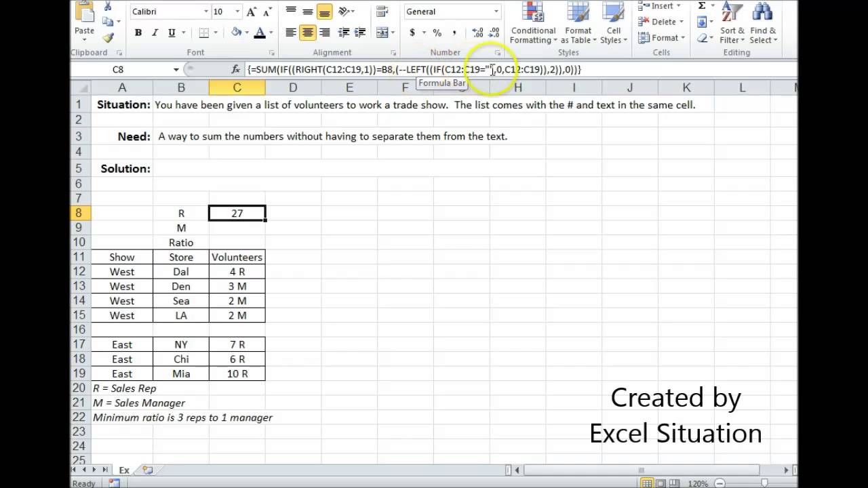Toggle Bottom Align alignment
This screenshot has width=868, height=488.
point(325,12)
